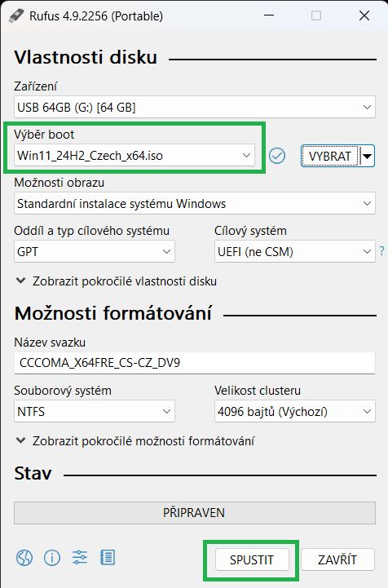The height and width of the screenshot is (588, 388).
Task: Click the ISO checksum checkmark icon
Action: click(x=277, y=156)
